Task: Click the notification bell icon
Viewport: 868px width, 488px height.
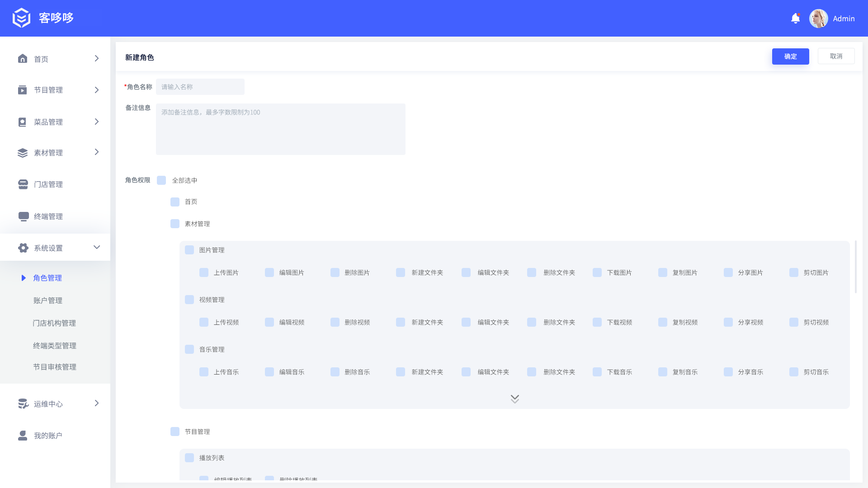Action: 795,19
